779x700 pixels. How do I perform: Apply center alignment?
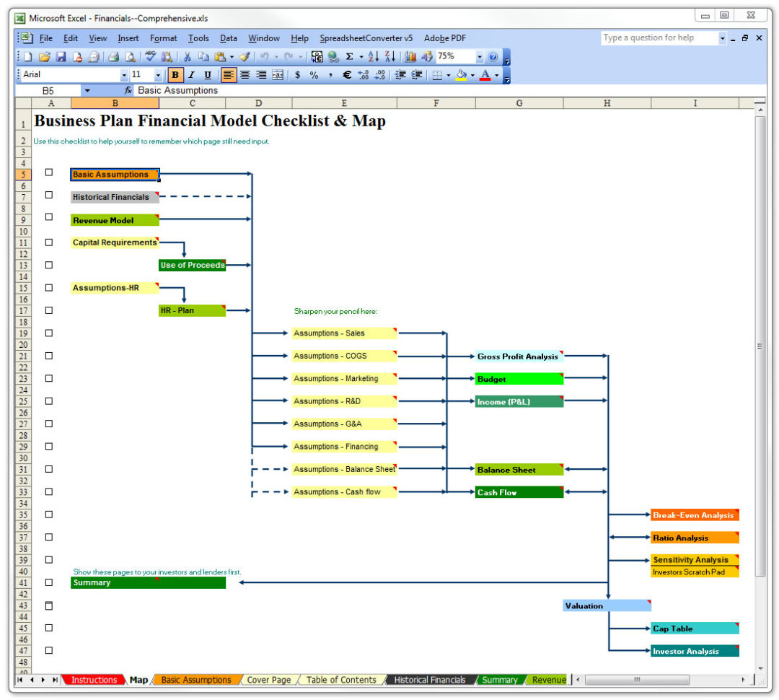pos(245,74)
